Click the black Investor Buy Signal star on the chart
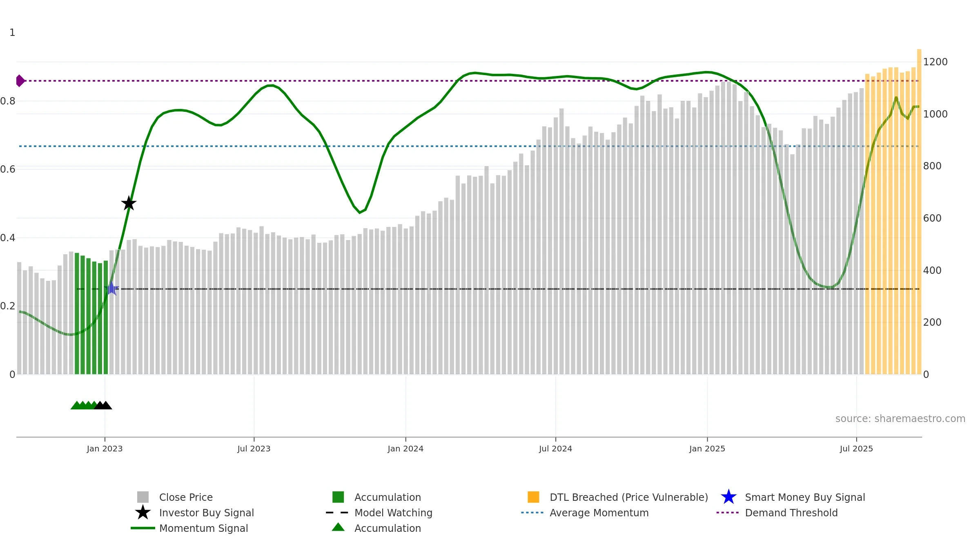Image resolution: width=980 pixels, height=551 pixels. (x=129, y=203)
